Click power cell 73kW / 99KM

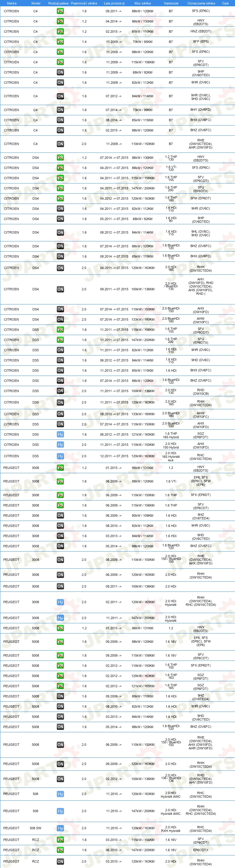[x=142, y=110]
